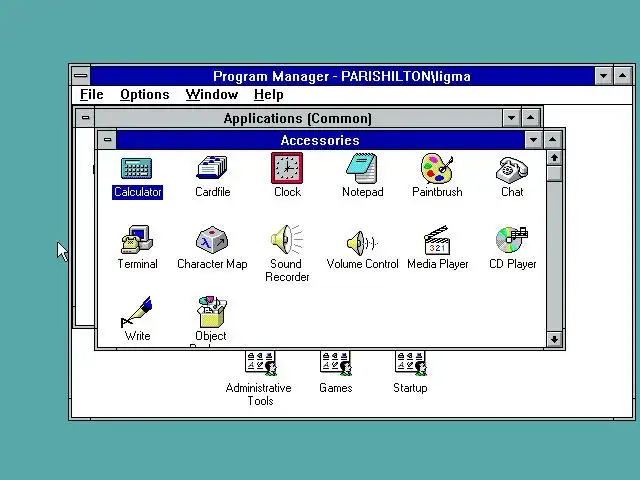Click the Accessories scrollbar track below thumb
The height and width of the screenshot is (480, 640).
tap(554, 256)
